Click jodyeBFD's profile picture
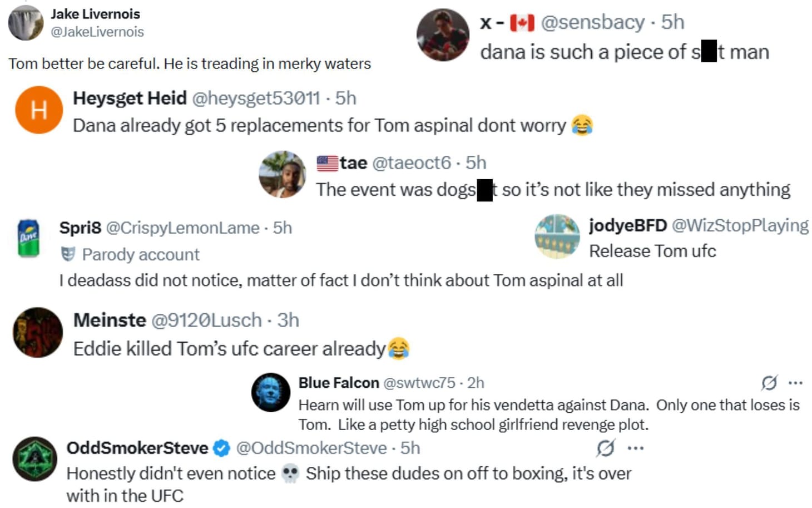812x508 pixels. 557,236
